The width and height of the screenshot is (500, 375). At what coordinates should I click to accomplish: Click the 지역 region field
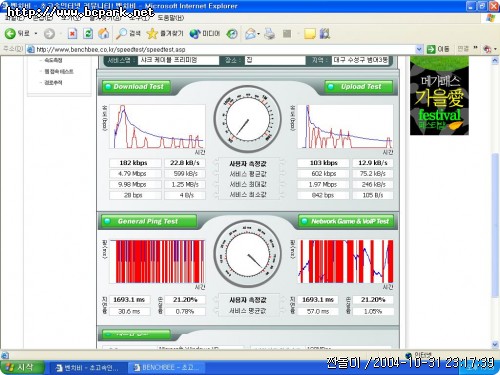click(x=361, y=60)
